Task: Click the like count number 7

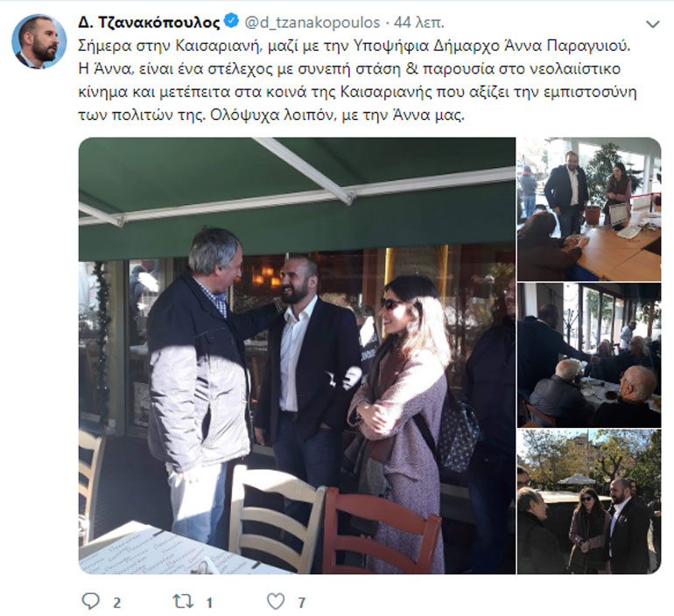Action: pos(302,603)
